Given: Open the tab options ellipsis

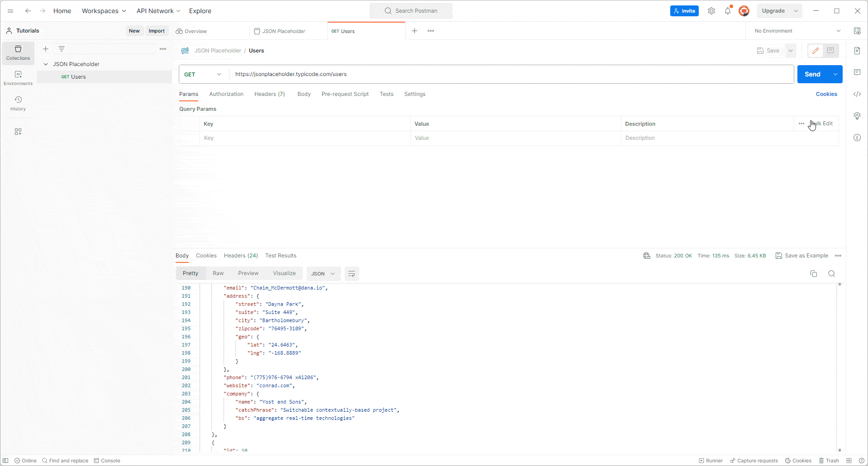Looking at the screenshot, I should [x=431, y=31].
